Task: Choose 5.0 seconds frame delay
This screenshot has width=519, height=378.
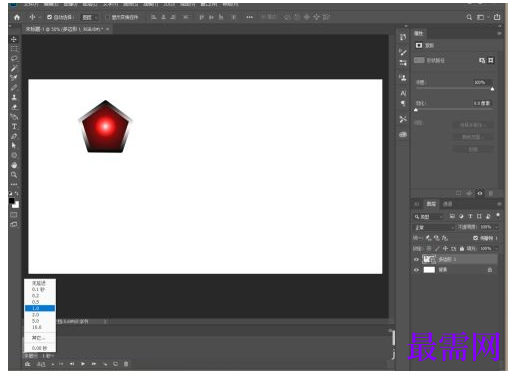Action: [40, 321]
